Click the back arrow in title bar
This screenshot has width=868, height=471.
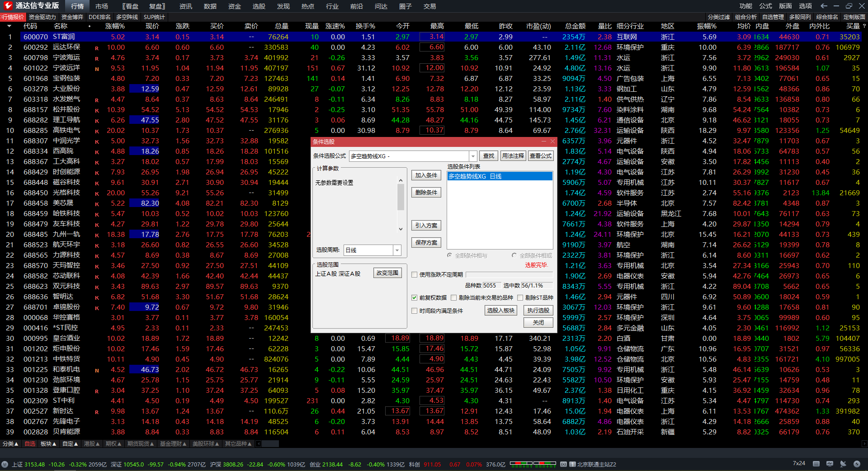pos(824,6)
